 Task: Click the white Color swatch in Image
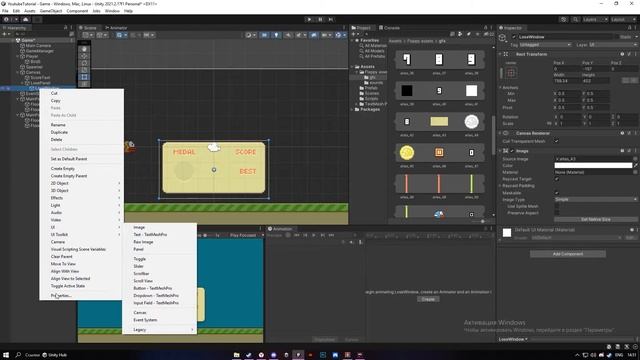click(x=593, y=165)
